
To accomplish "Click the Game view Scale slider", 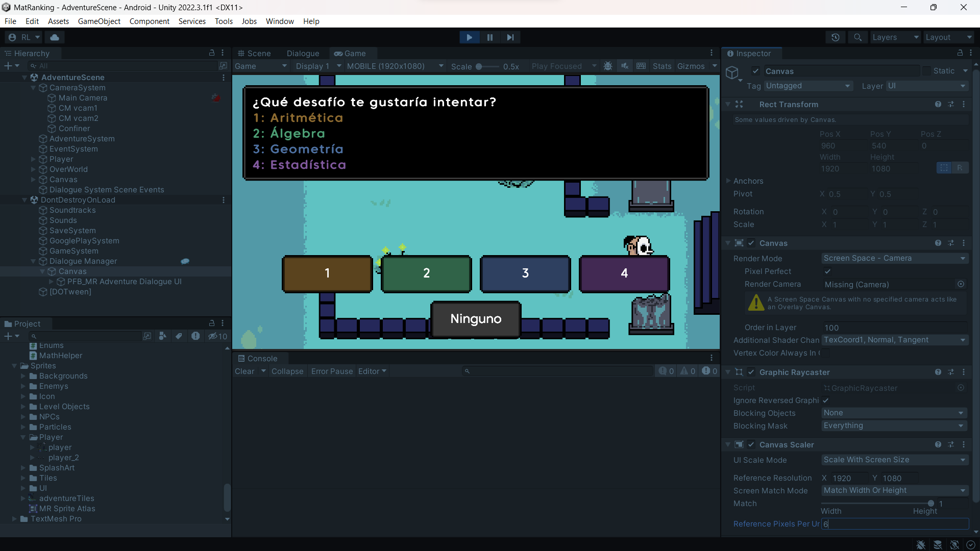I will (x=487, y=66).
